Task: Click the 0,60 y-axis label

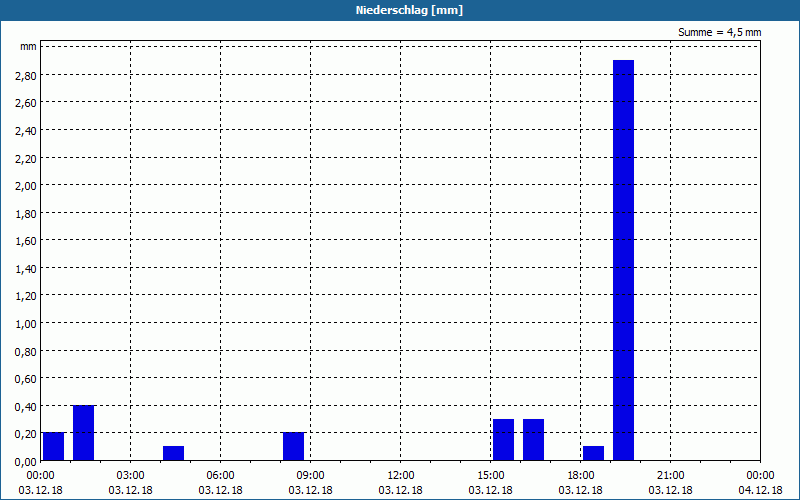Action: [x=26, y=379]
